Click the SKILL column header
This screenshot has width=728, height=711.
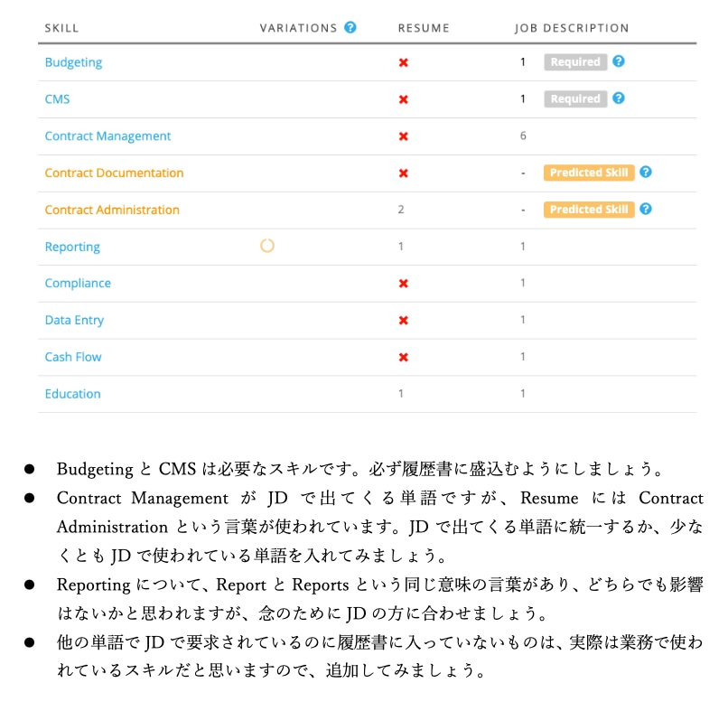pyautogui.click(x=61, y=28)
